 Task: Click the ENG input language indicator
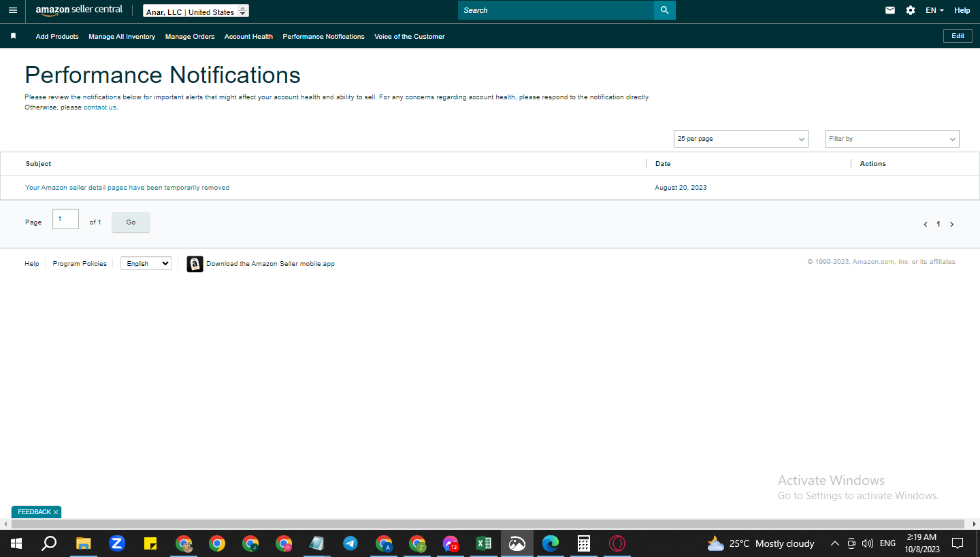pyautogui.click(x=887, y=543)
